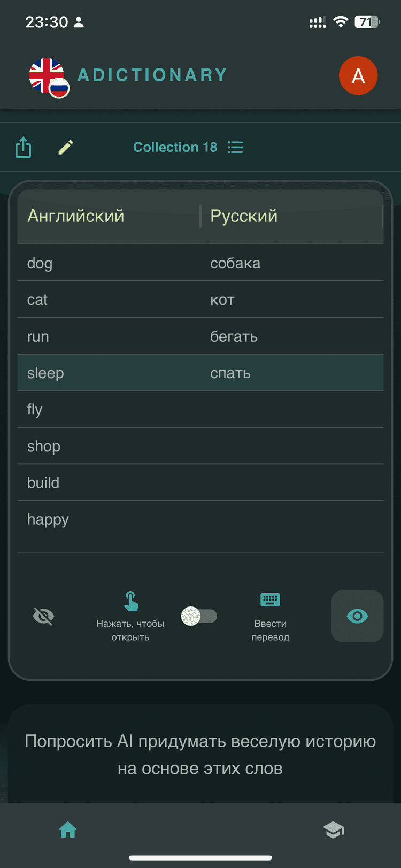The height and width of the screenshot is (868, 401).
Task: Tap the hand tap-to-reveal icon
Action: point(130,601)
